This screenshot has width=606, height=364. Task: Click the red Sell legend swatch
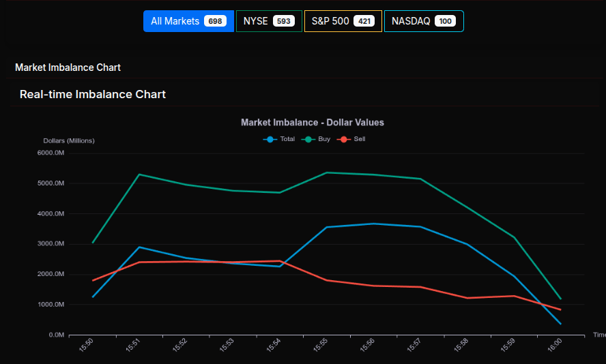point(344,139)
